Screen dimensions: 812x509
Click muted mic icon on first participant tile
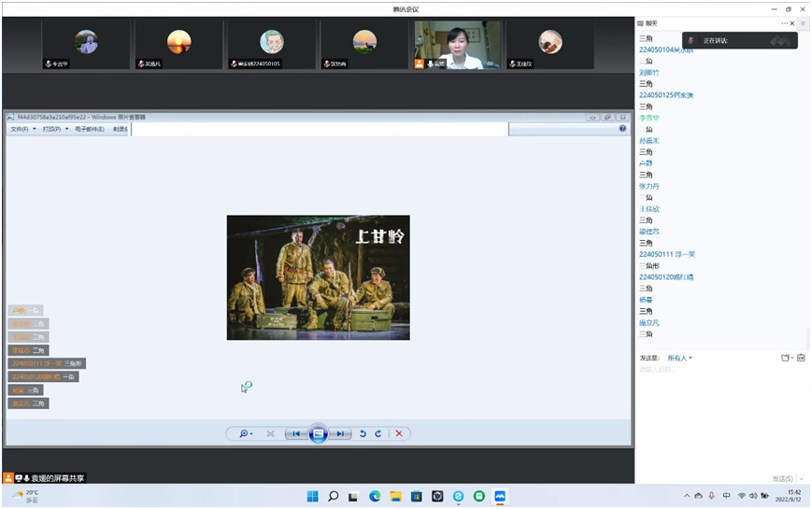[x=49, y=64]
